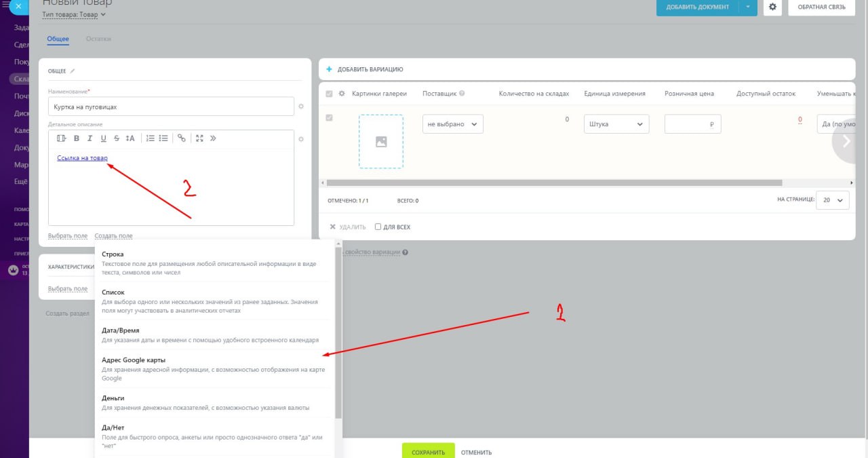
Task: Switch to the Общее tab
Action: pos(58,39)
